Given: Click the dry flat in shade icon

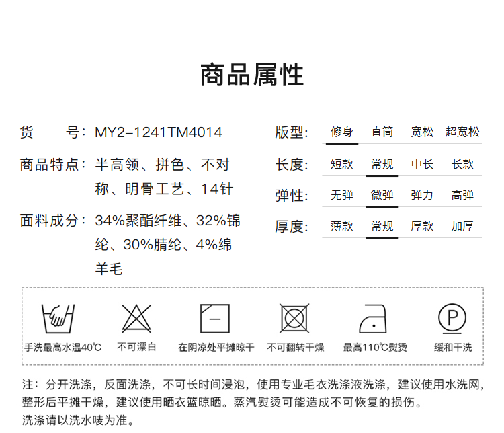Looking at the screenshot, I should pyautogui.click(x=216, y=318).
